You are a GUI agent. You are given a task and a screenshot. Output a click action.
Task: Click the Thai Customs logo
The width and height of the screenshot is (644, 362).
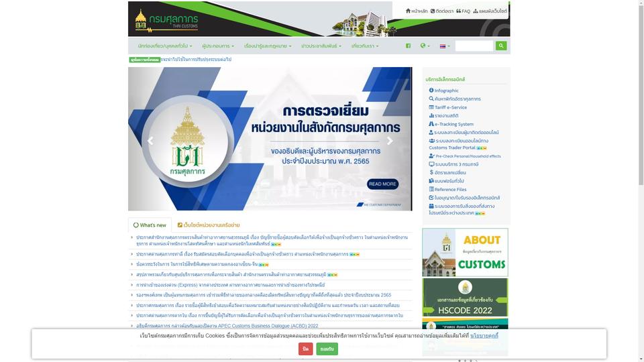point(166,21)
